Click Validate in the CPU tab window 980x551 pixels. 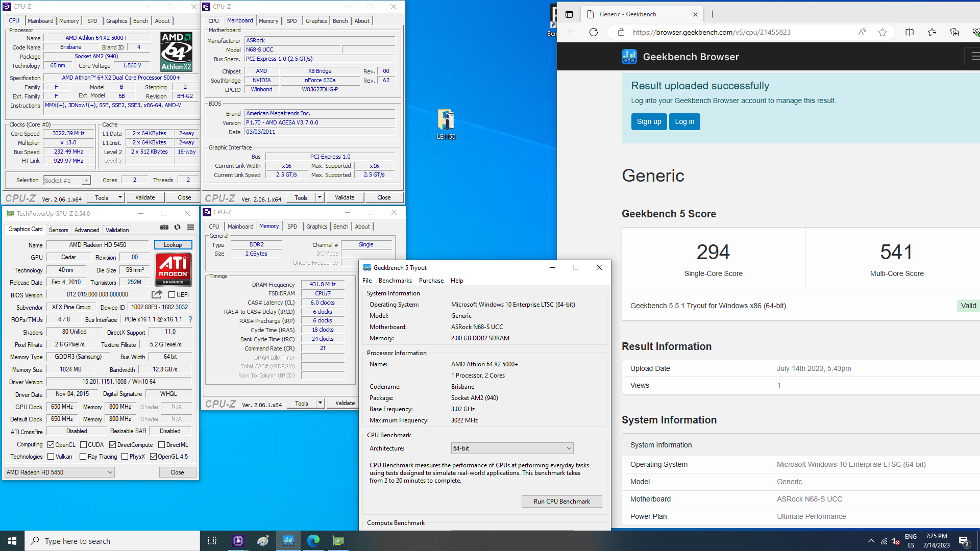click(145, 197)
